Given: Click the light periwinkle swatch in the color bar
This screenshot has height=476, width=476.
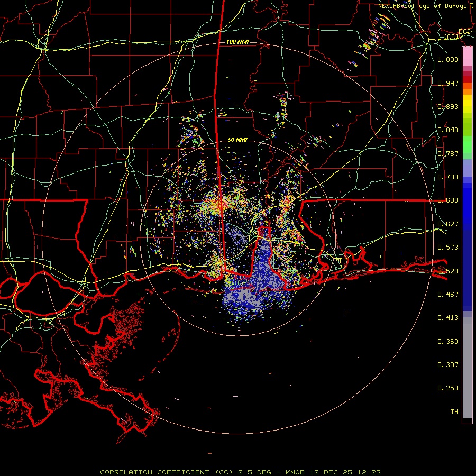Looking at the screenshot, I should [x=467, y=168].
